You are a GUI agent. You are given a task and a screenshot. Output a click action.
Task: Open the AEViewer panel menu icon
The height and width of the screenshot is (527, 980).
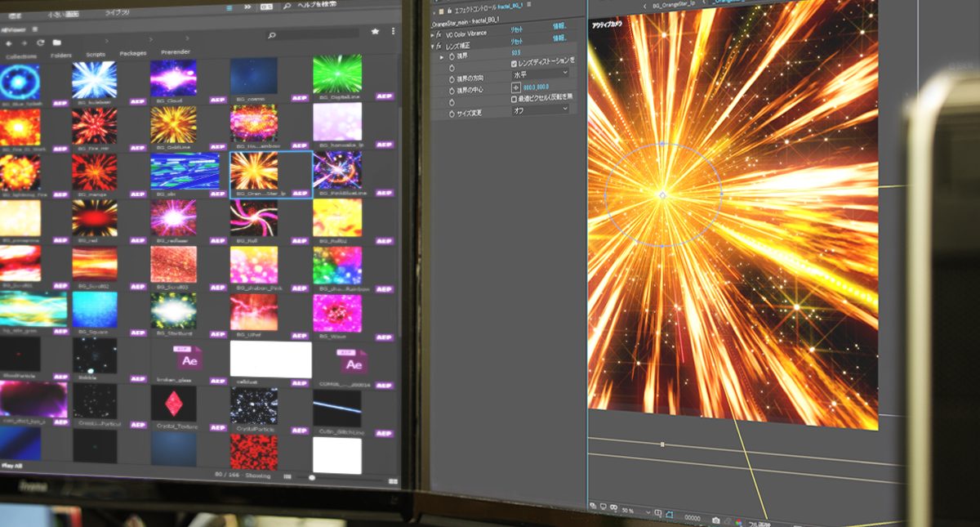coord(36,29)
